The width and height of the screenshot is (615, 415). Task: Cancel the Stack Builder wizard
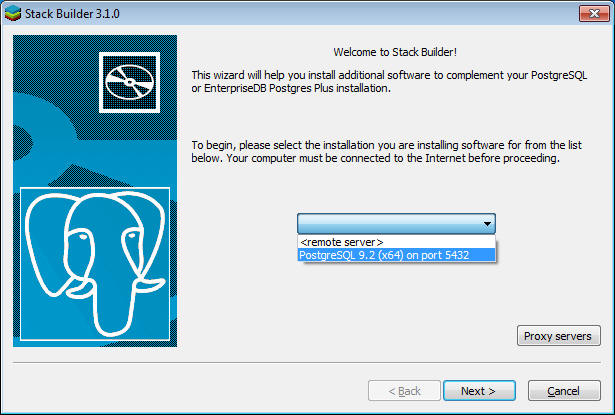[x=564, y=391]
